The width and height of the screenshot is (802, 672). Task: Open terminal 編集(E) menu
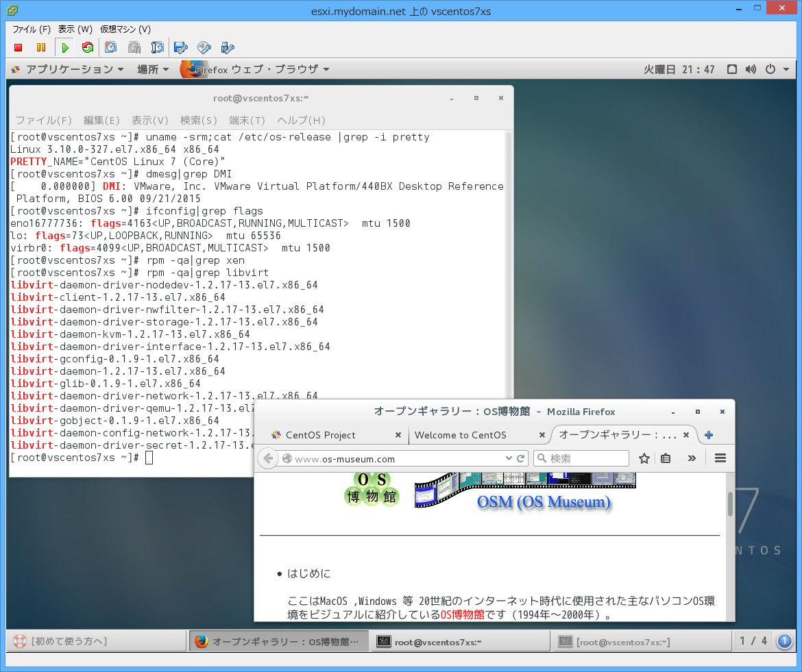click(x=101, y=120)
